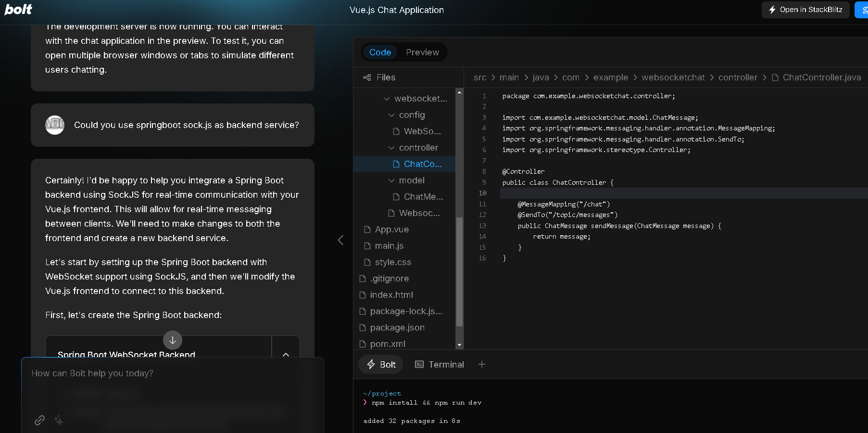Click src in the breadcrumb
Screen dimensions: 868x433
[x=480, y=77]
